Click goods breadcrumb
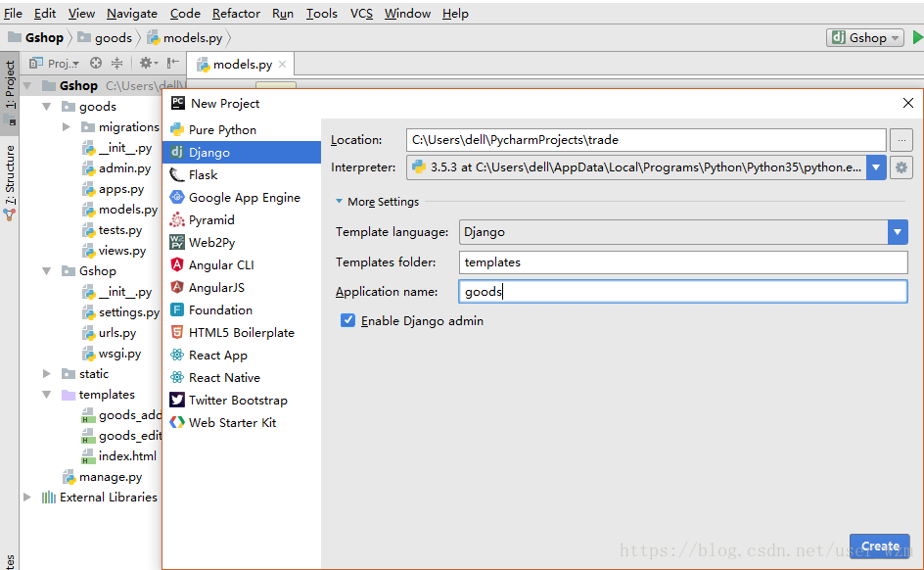The height and width of the screenshot is (570, 924). pyautogui.click(x=106, y=38)
